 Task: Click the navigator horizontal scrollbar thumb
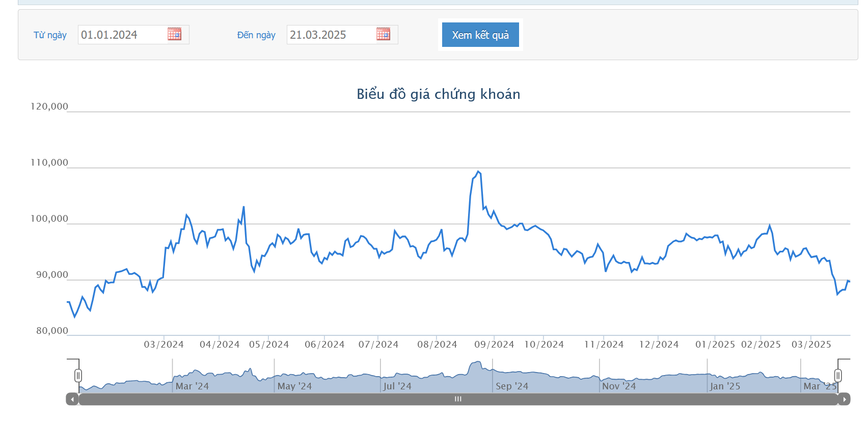coord(458,399)
